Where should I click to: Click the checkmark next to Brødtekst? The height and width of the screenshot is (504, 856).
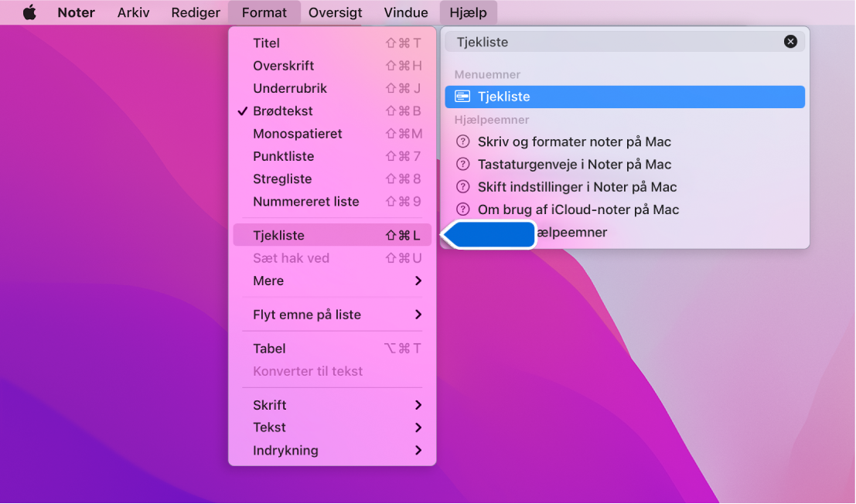244,111
